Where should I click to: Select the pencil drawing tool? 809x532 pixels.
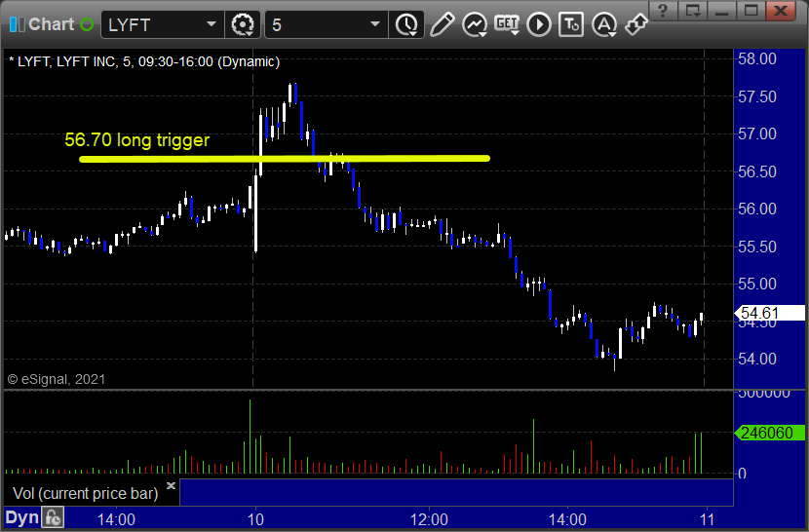442,24
